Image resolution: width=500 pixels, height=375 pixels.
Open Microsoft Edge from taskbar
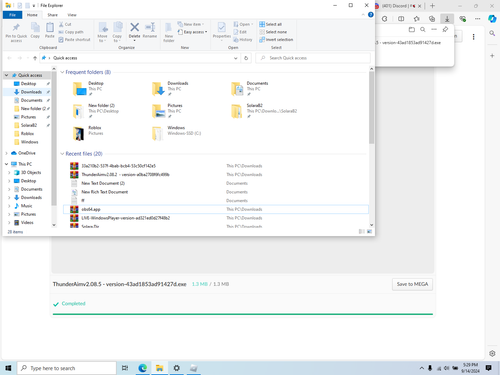[143, 368]
